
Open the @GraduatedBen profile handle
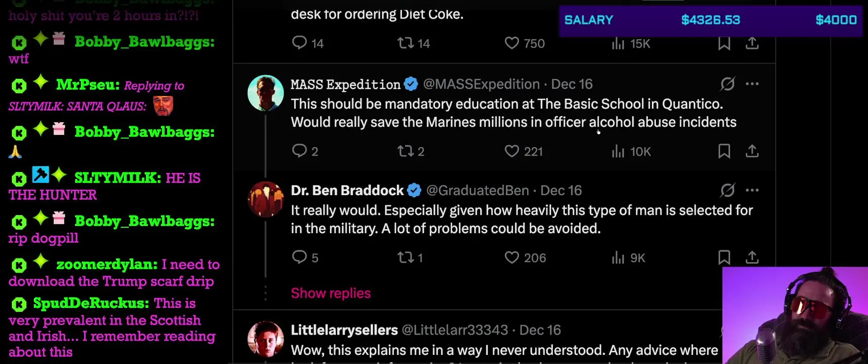coord(477,190)
